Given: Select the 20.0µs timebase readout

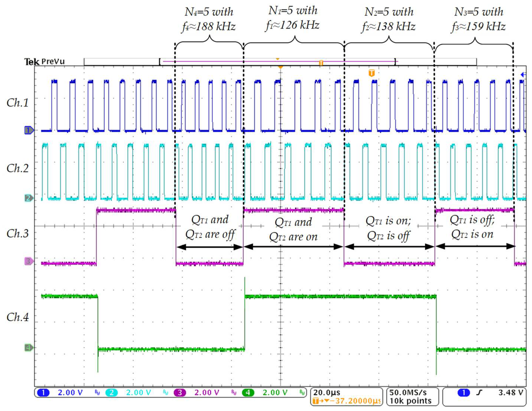Looking at the screenshot, I should click(327, 393).
